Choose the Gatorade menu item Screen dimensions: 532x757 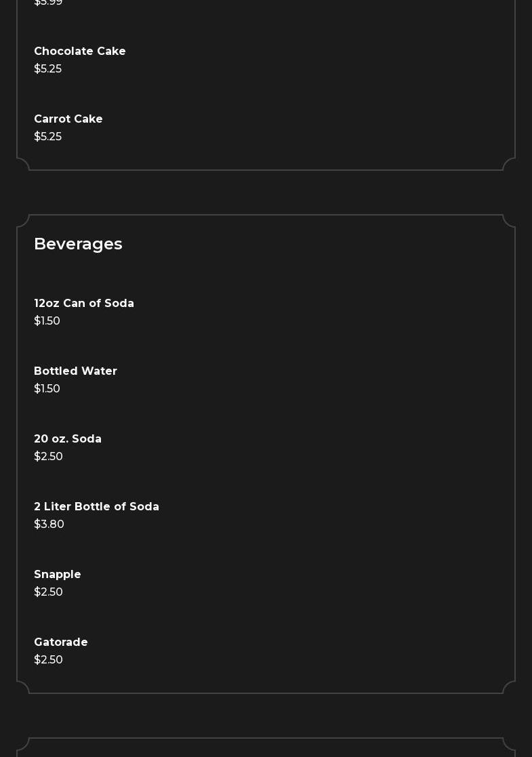pyautogui.click(x=61, y=642)
